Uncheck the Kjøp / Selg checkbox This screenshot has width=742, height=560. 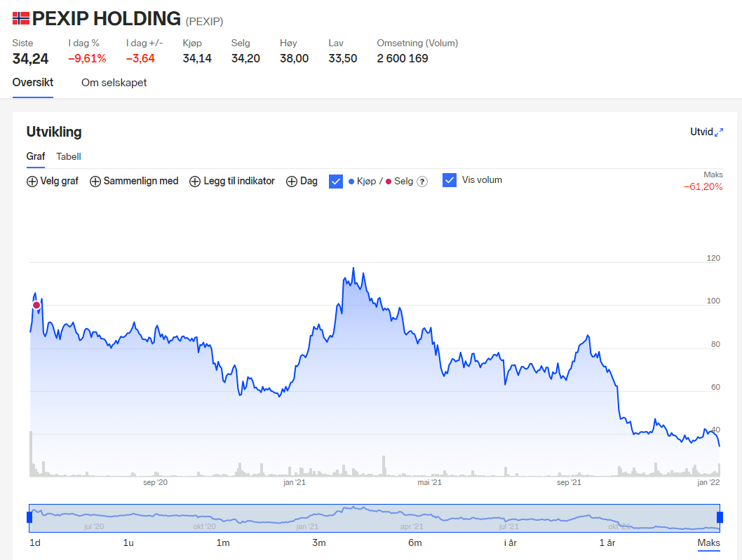[335, 181]
